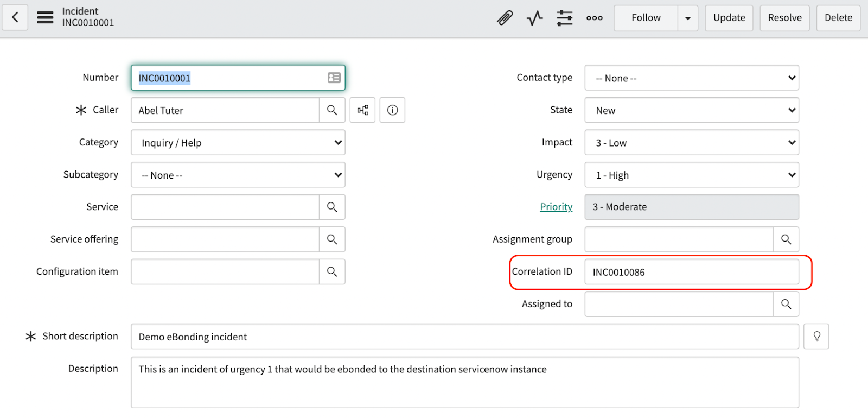The image size is (868, 418).
Task: Click the Caller input field
Action: 225,110
